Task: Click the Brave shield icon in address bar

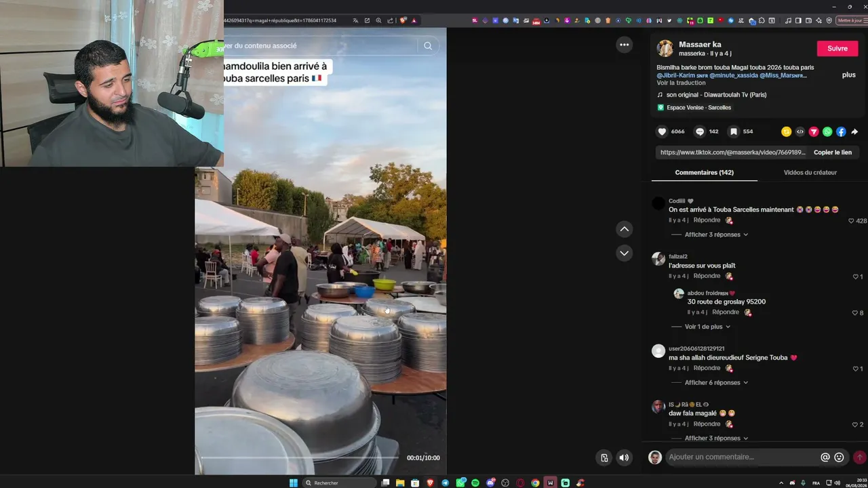Action: pos(403,20)
